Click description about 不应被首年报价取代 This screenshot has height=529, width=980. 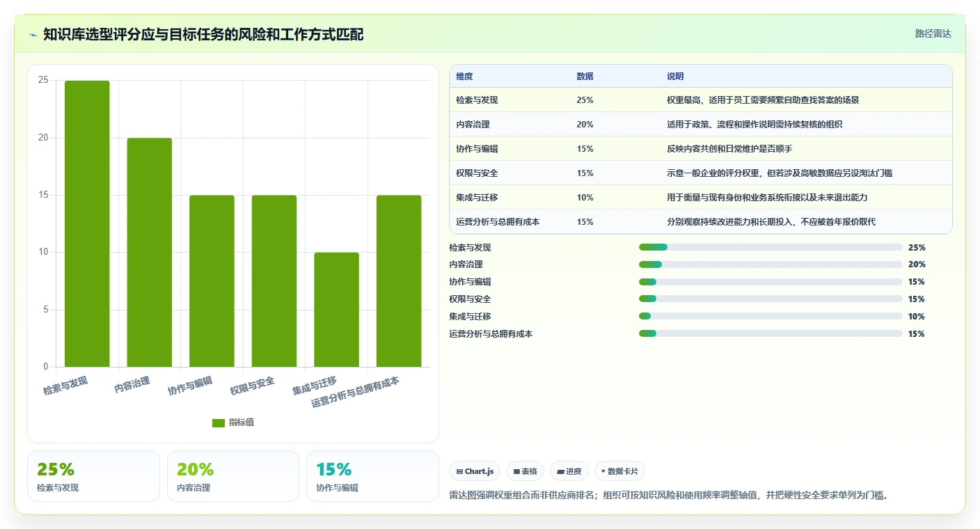coord(771,222)
